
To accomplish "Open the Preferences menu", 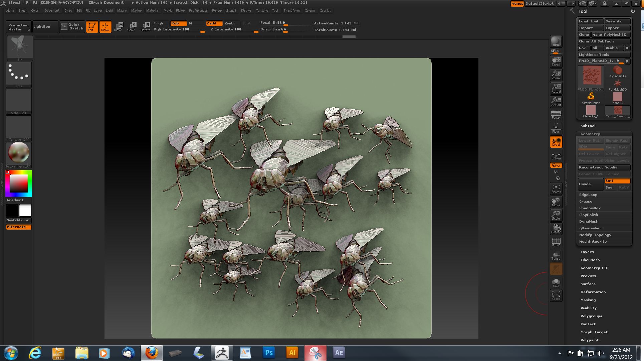I will click(198, 11).
